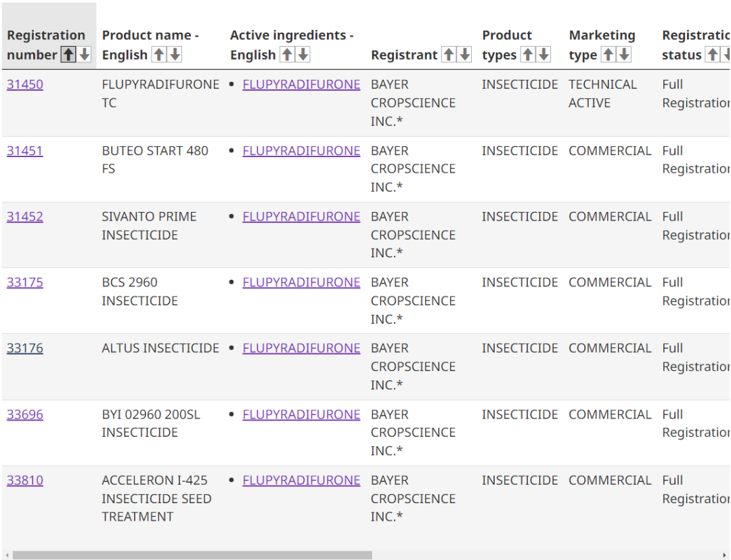Sort Marketing type ascending arrow
The image size is (731, 560).
pyautogui.click(x=608, y=55)
